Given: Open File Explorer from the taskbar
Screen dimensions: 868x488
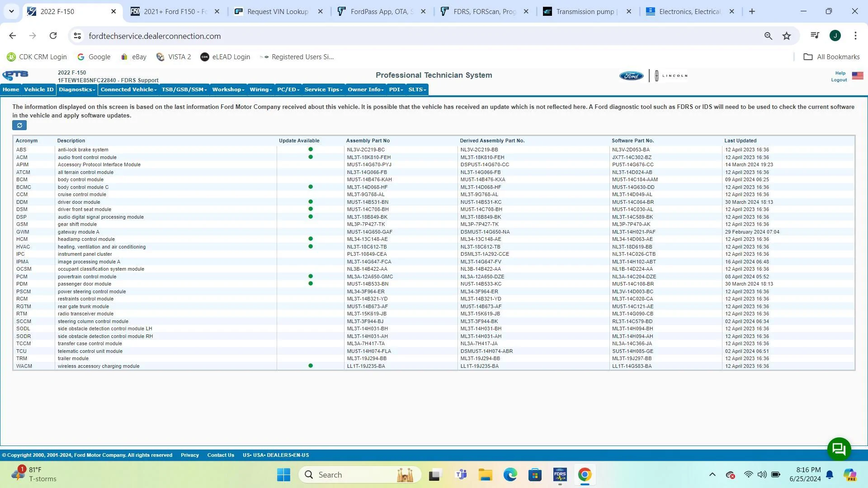Looking at the screenshot, I should [486, 475].
